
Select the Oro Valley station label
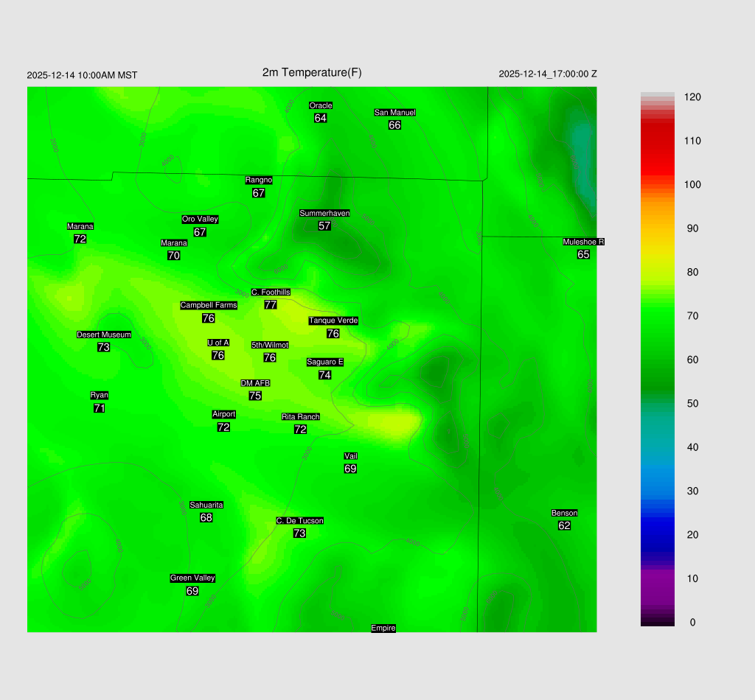pyautogui.click(x=200, y=220)
